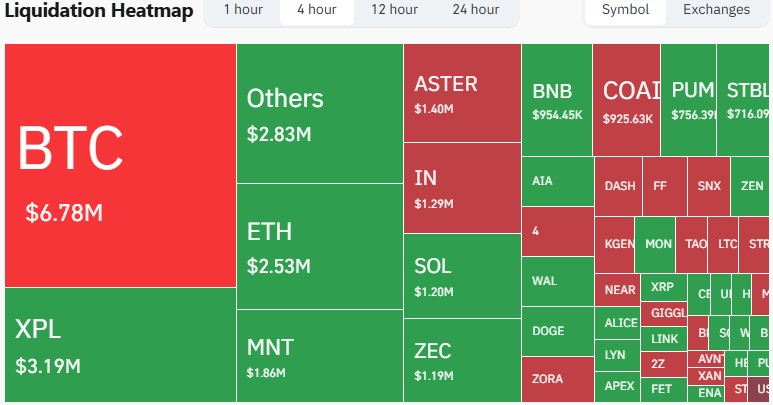Click the Liquidation Heatmap heading
The height and width of the screenshot is (405, 773).
[98, 10]
